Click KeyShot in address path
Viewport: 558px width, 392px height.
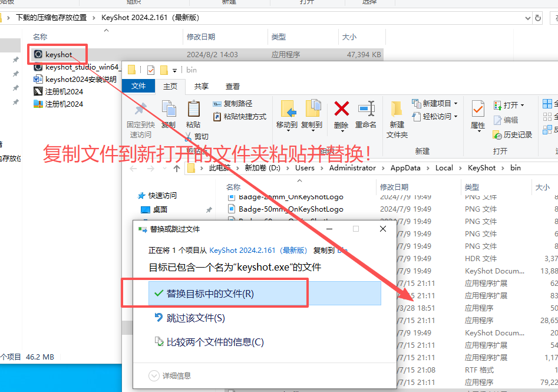point(481,168)
